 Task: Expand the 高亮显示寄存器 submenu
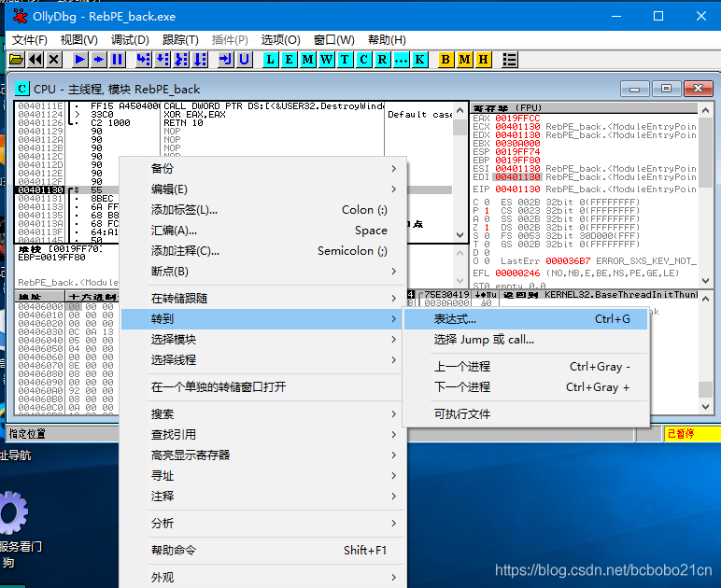(263, 455)
